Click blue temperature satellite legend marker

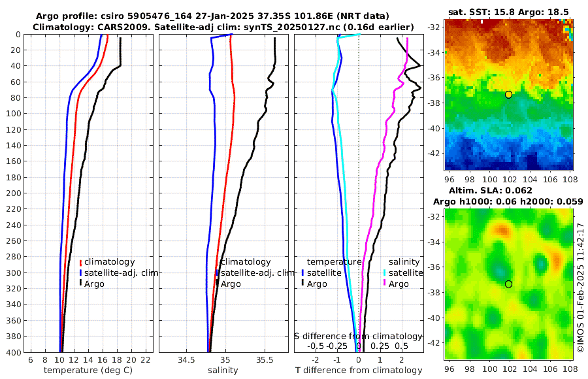point(303,272)
